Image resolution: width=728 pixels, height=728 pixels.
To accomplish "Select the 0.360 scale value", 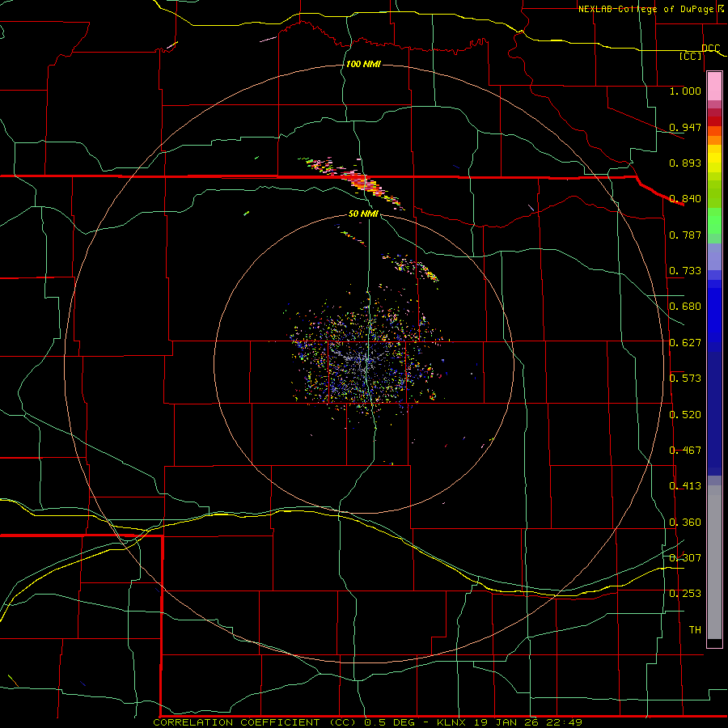I will 685,523.
